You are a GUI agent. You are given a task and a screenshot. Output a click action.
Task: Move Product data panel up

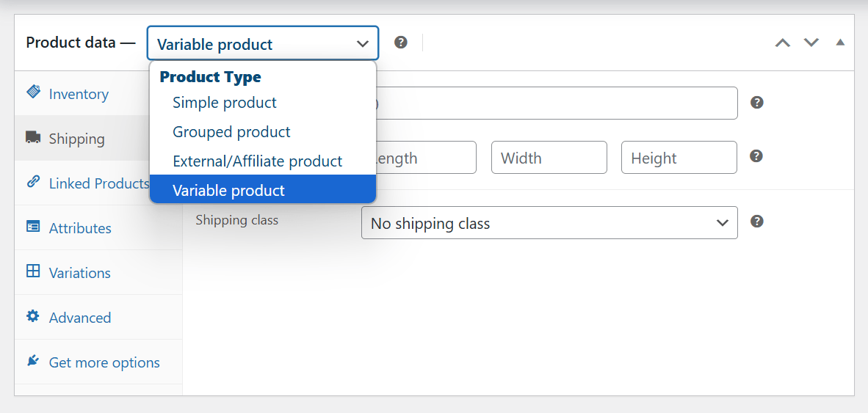click(x=783, y=43)
